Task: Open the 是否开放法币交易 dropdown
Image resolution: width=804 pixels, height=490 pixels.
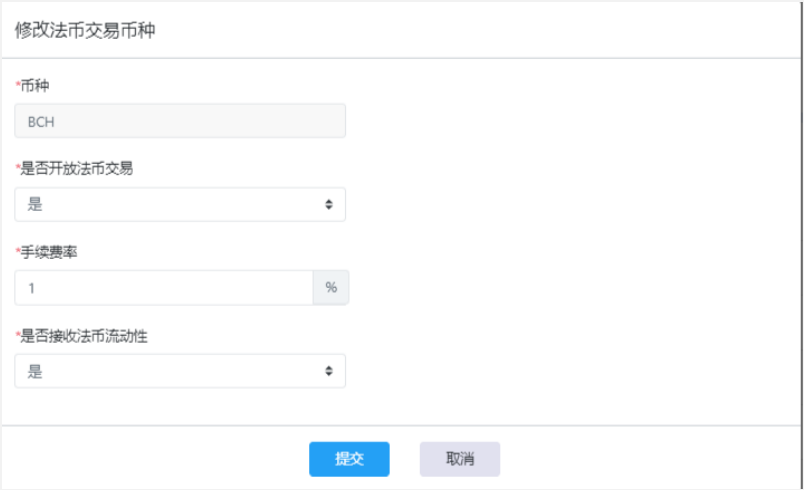Action: coord(180,205)
